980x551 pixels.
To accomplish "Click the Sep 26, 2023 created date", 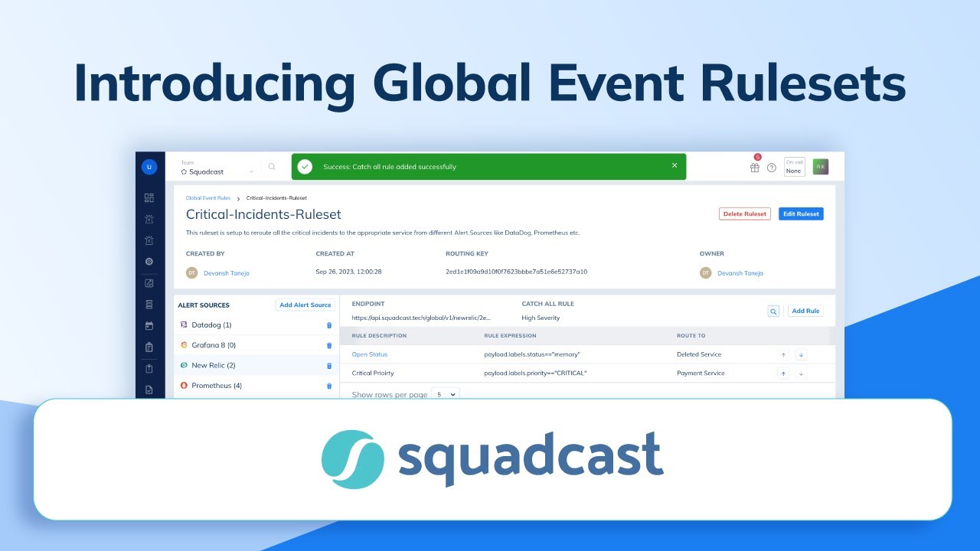I will click(348, 272).
